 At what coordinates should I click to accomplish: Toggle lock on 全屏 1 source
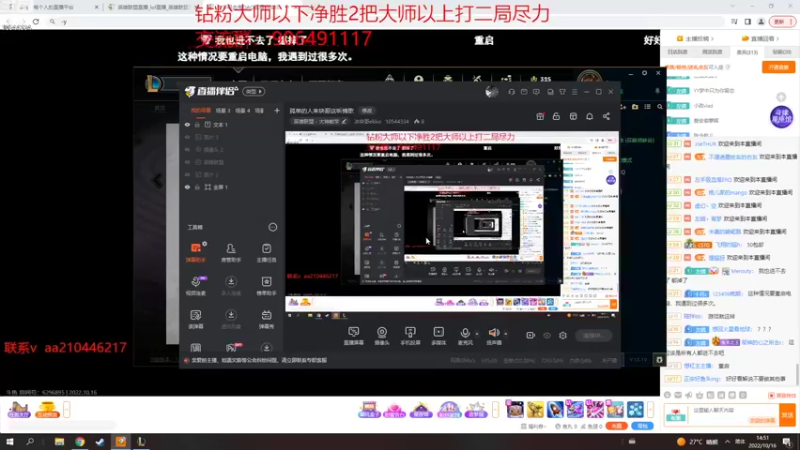197,187
